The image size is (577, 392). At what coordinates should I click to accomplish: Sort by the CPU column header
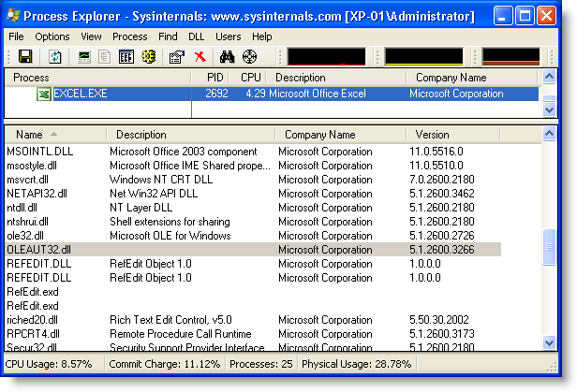point(247,78)
